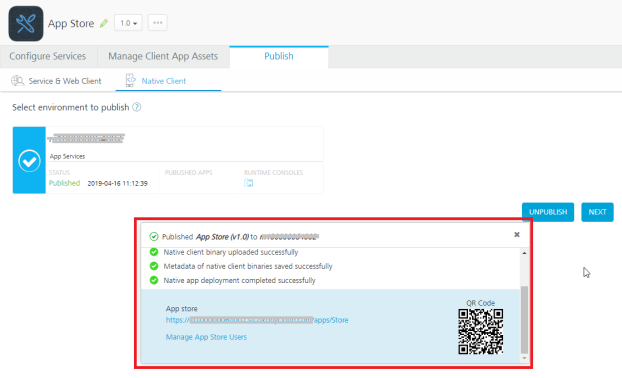Switch to Manage Client App Assets tab
The height and width of the screenshot is (378, 622).
click(163, 56)
